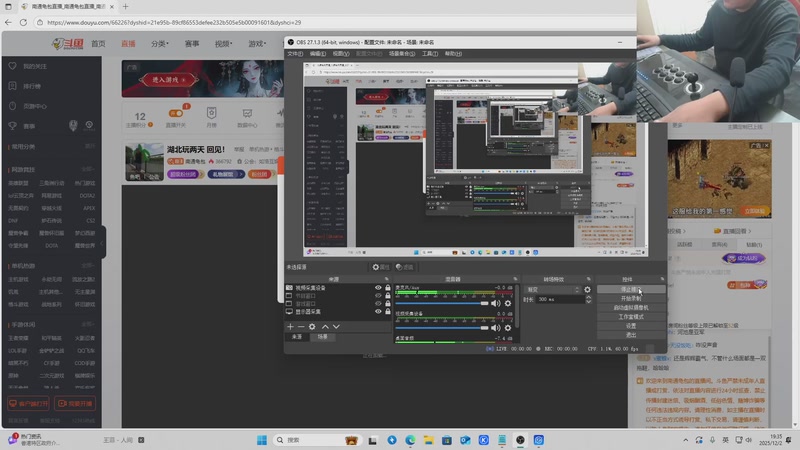The width and height of the screenshot is (800, 450).
Task: Open the scene transition type dropdown
Action: point(554,289)
